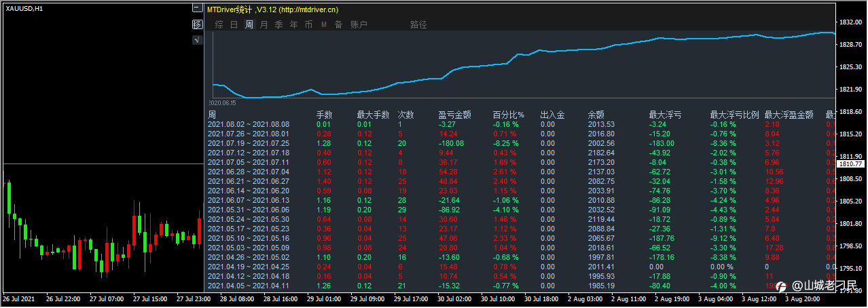Click the minimize panel button (–)
The height and width of the screenshot is (308, 868).
click(x=197, y=8)
